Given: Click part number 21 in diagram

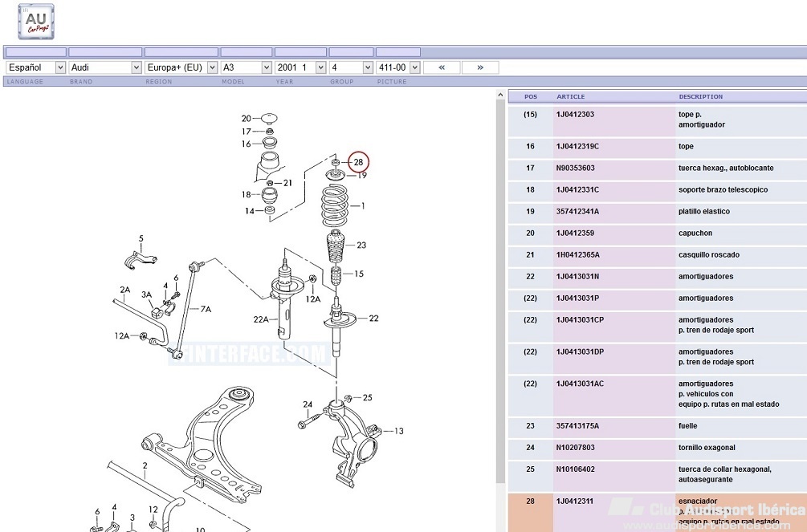Looking at the screenshot, I should click(x=287, y=183).
